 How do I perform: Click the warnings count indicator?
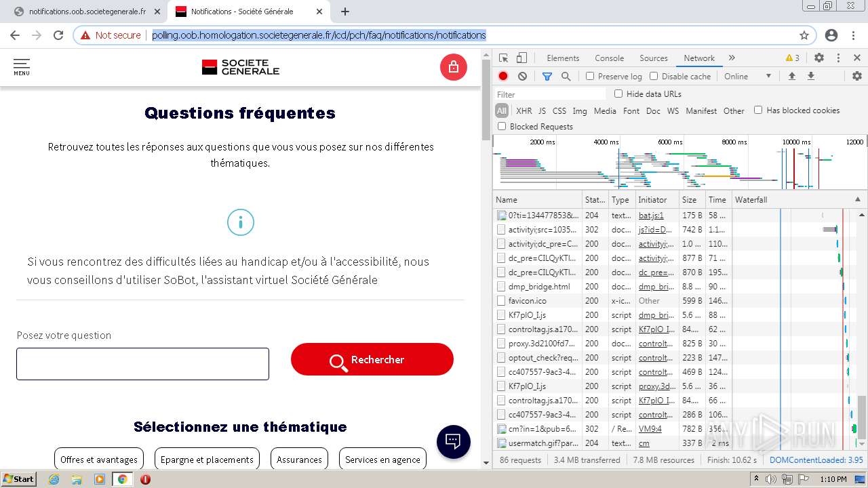792,58
